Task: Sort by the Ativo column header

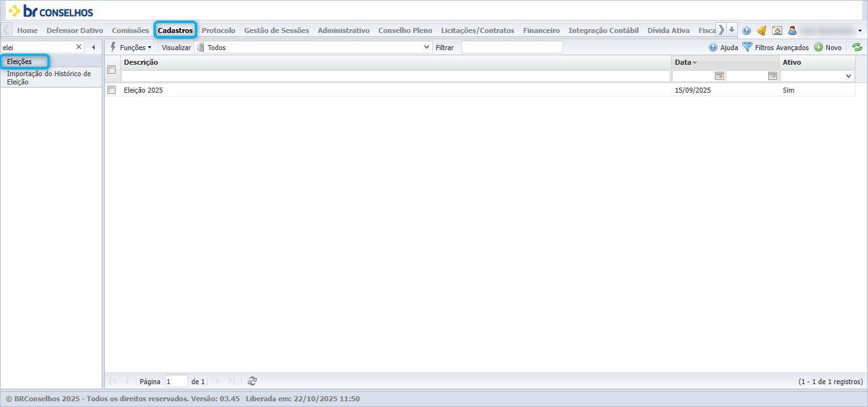Action: pyautogui.click(x=817, y=62)
